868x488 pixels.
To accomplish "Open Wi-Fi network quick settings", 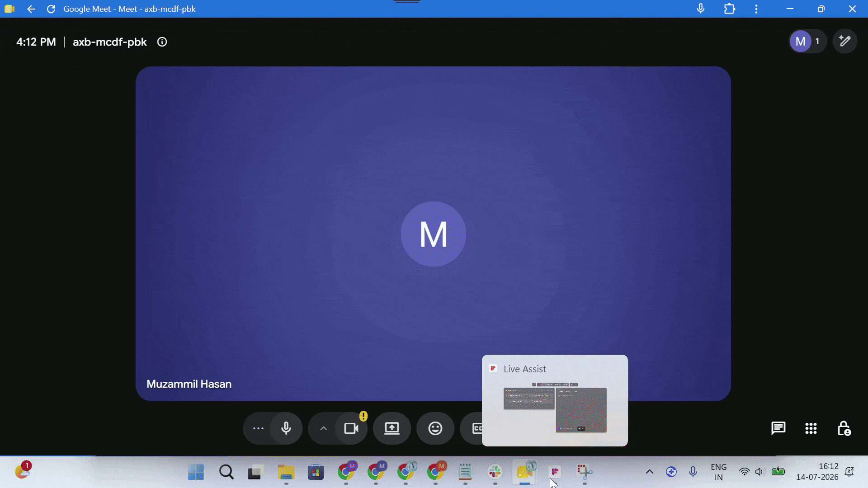I will [x=744, y=472].
